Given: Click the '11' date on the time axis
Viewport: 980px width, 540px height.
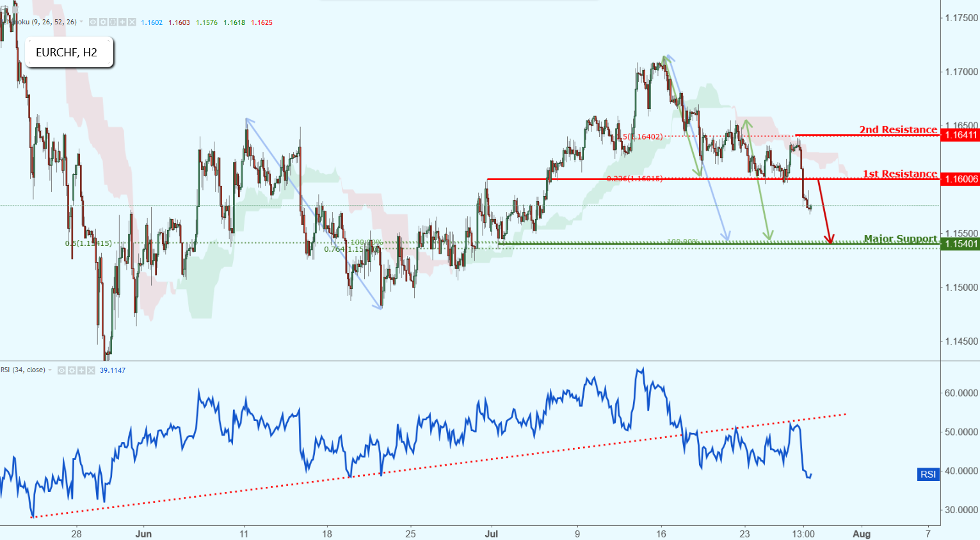Looking at the screenshot, I should pos(244,534).
